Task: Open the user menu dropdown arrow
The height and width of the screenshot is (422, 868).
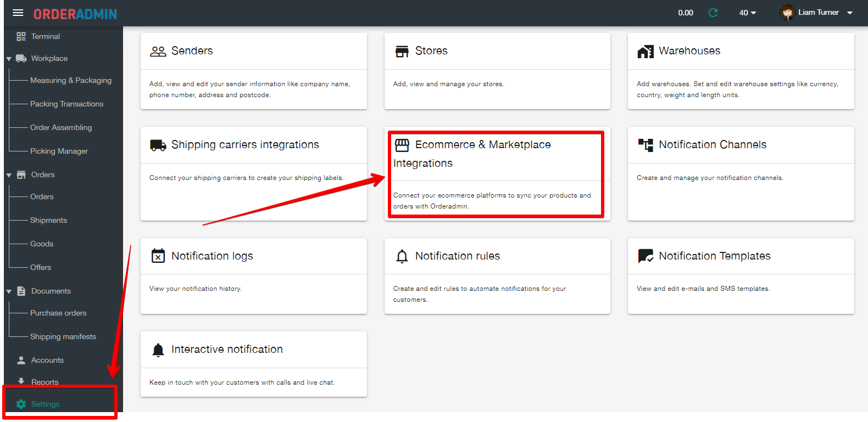Action: click(850, 13)
